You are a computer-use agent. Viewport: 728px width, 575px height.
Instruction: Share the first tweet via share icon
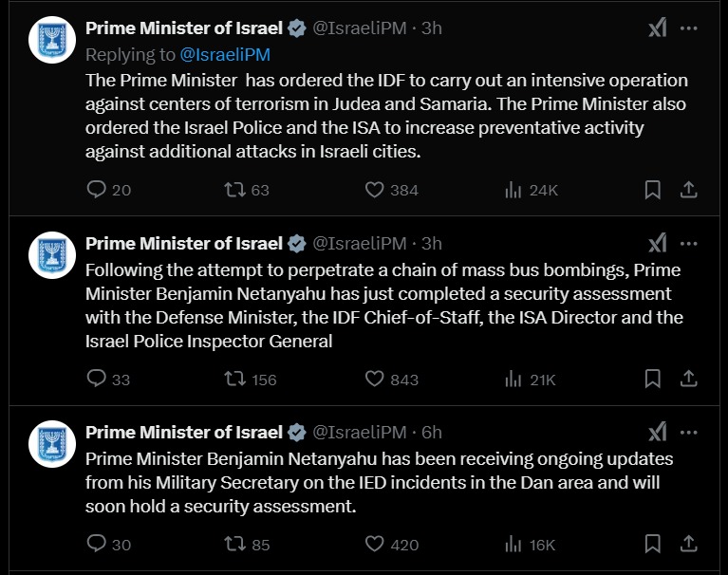pos(688,190)
